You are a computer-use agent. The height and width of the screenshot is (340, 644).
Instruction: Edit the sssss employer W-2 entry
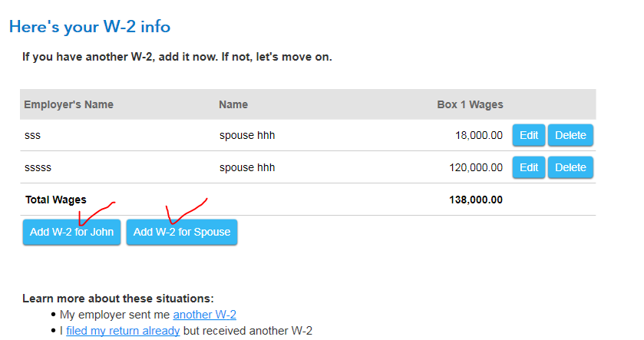point(528,167)
